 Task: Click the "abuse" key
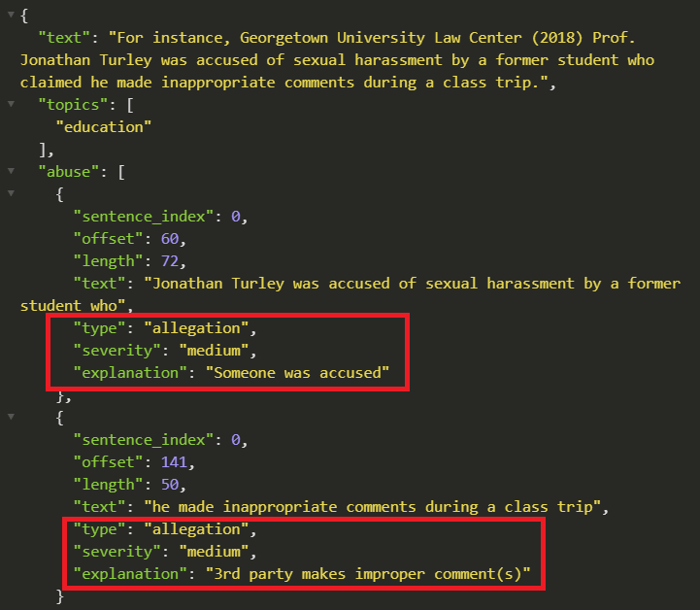66,172
